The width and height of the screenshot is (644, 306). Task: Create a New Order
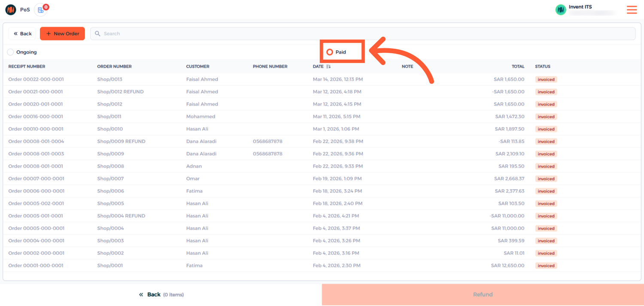(62, 34)
